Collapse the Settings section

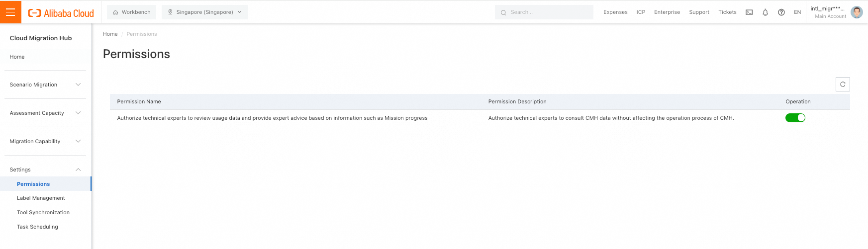click(x=45, y=169)
